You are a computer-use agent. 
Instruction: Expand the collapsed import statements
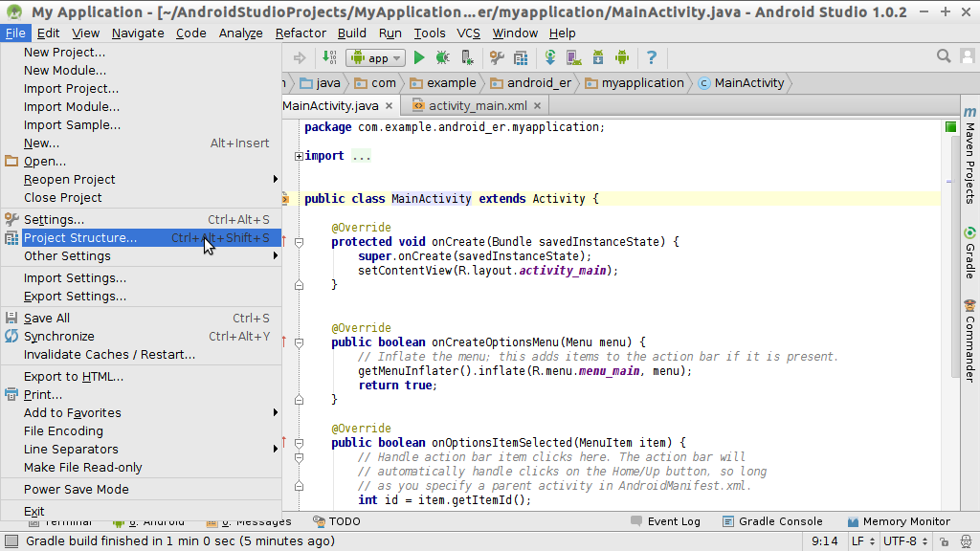(297, 155)
